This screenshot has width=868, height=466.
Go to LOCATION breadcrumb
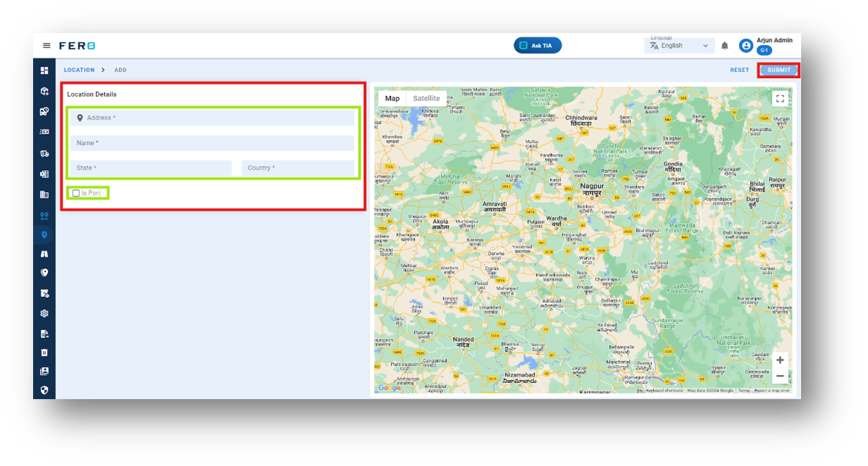pos(79,70)
